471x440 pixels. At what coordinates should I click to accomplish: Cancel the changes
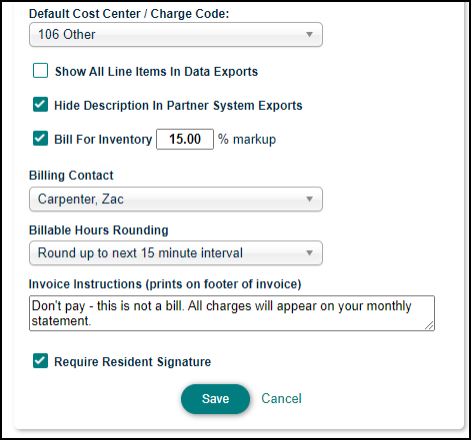click(281, 398)
